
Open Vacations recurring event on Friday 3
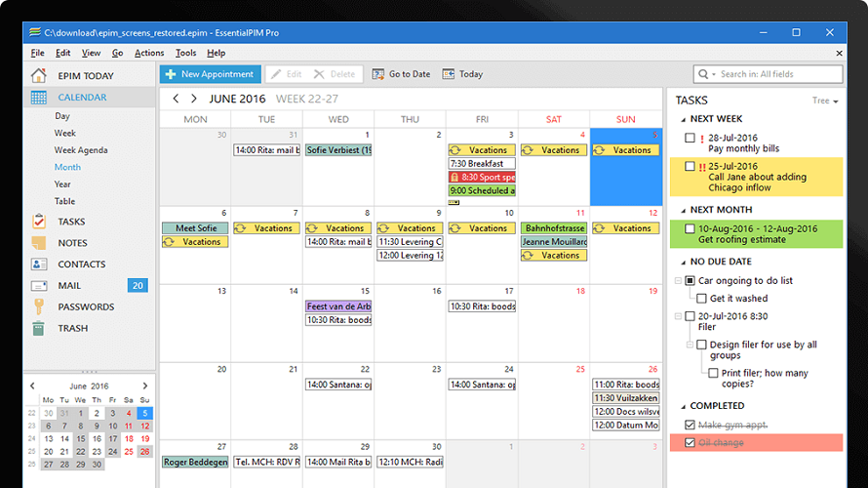482,150
